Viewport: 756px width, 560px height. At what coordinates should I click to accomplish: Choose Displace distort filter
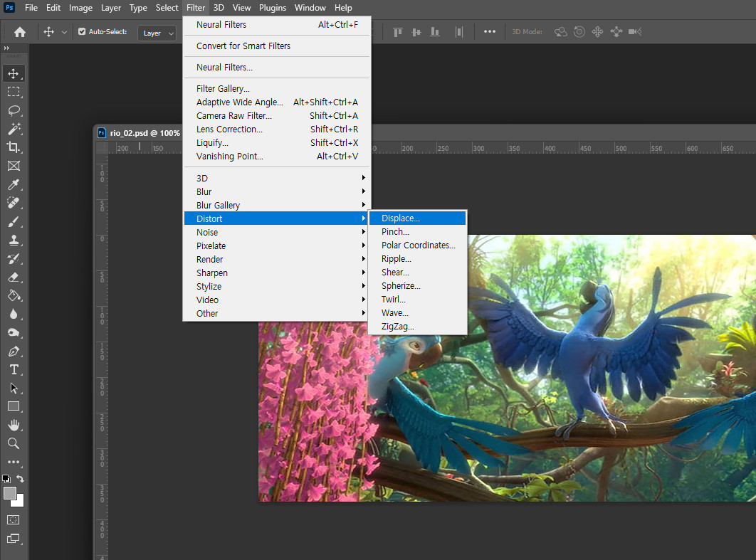click(418, 218)
